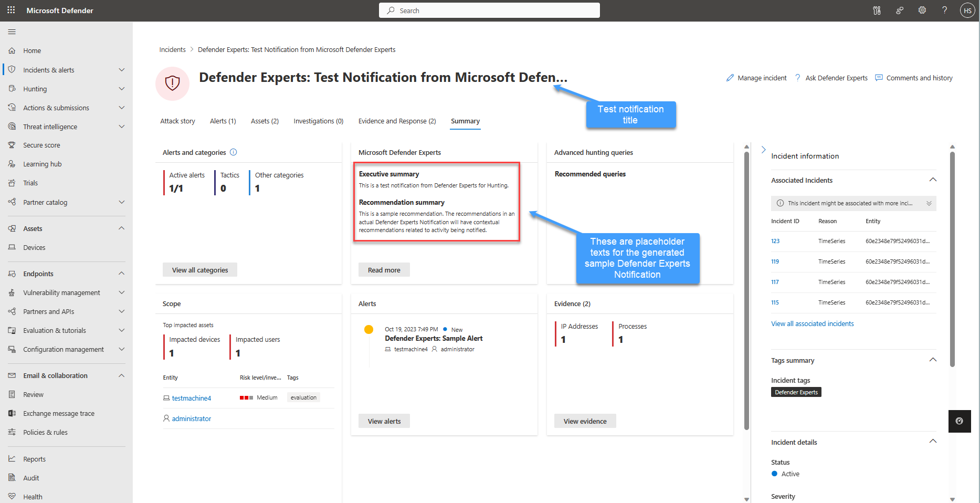Open the Defender Experts: Sample Alert entry
Screen dimensions: 980x503
coord(434,339)
